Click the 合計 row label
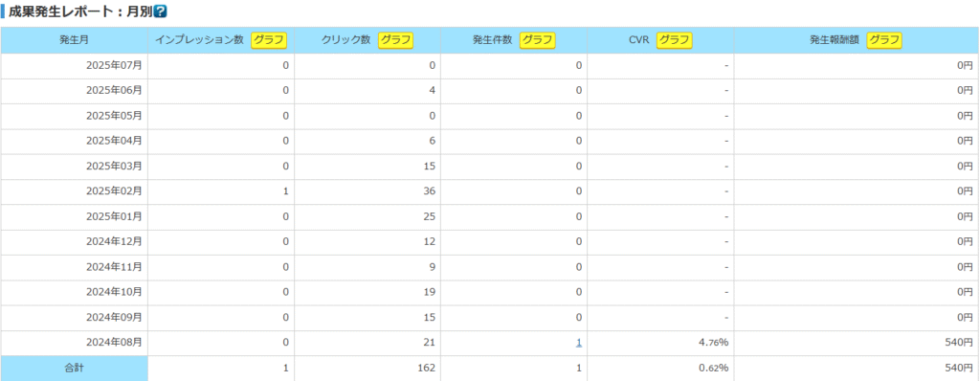Viewport: 980px width, 381px height. pyautogui.click(x=75, y=368)
